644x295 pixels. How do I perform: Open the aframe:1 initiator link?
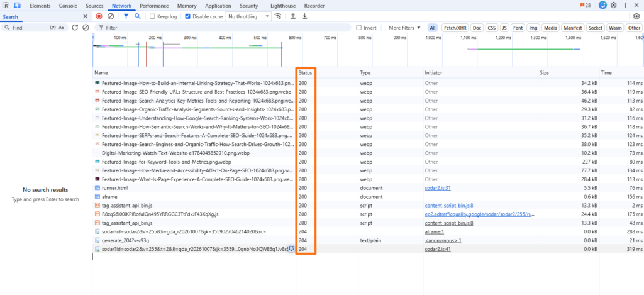[435, 231]
